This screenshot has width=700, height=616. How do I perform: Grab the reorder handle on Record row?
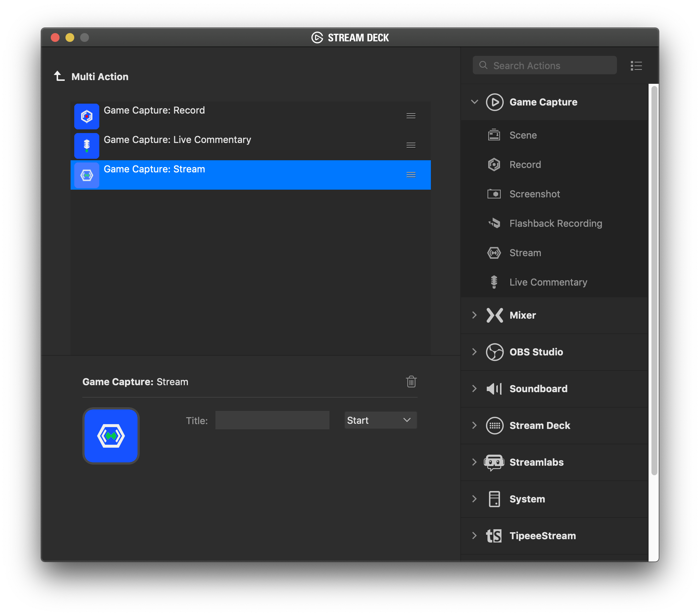pyautogui.click(x=411, y=116)
